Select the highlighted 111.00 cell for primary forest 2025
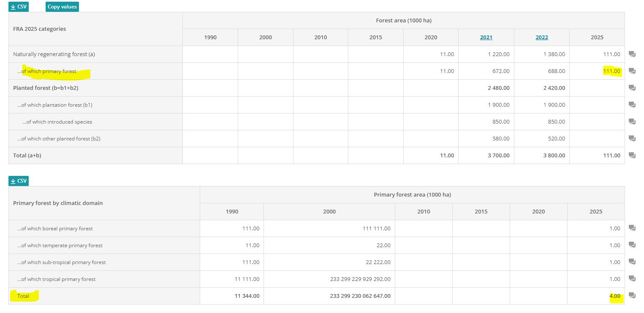Image resolution: width=644 pixels, height=313 pixels. tap(611, 71)
